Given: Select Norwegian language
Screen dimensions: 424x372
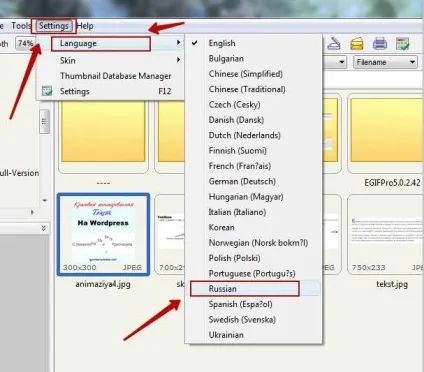Looking at the screenshot, I should [254, 243].
